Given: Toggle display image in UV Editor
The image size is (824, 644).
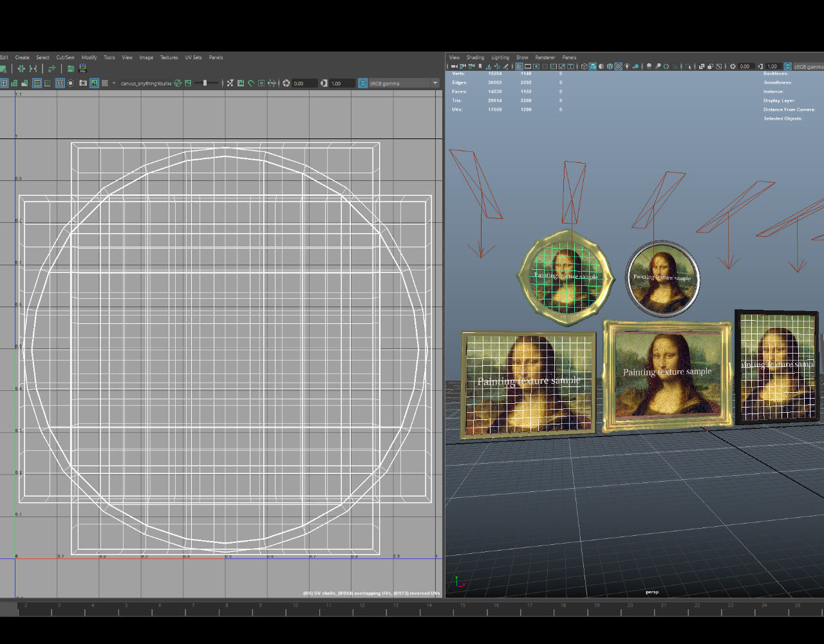Looking at the screenshot, I should pyautogui.click(x=94, y=83).
